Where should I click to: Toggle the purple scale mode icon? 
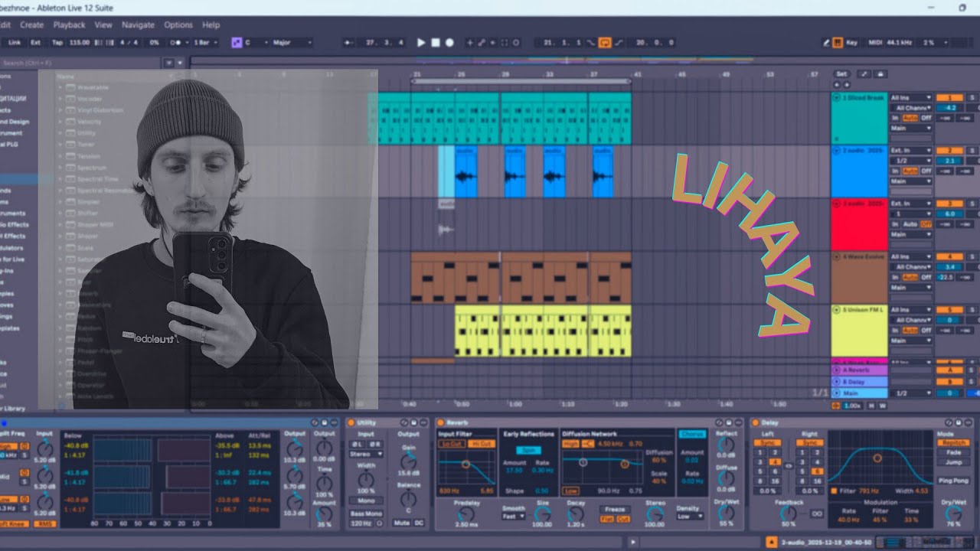click(236, 43)
